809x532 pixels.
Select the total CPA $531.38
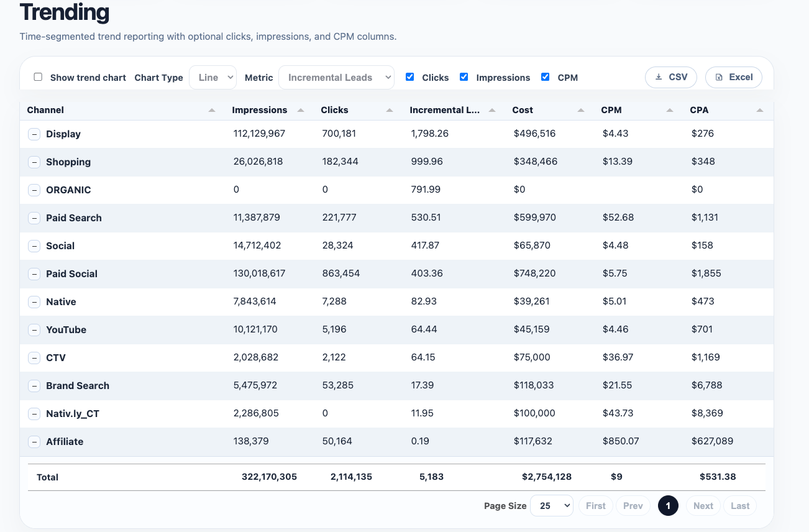tap(718, 477)
